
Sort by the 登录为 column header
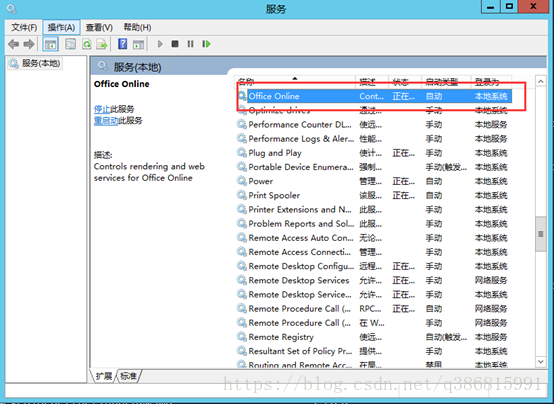tap(491, 82)
